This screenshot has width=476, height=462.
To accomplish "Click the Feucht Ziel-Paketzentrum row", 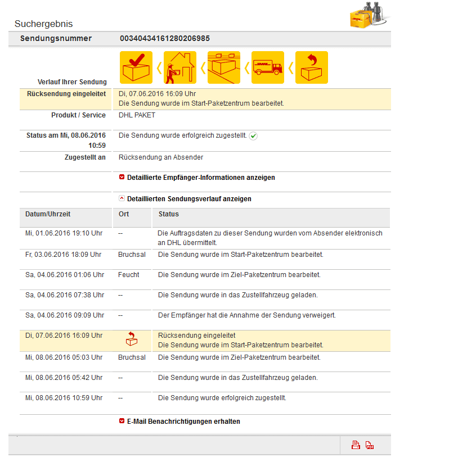I will click(x=205, y=279).
